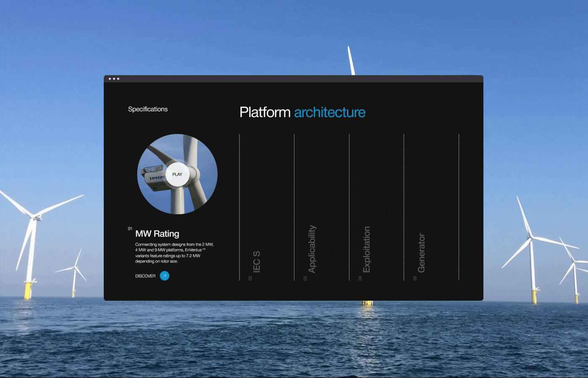
Task: Click the 01 index beside MW Rating
Action: (x=130, y=229)
